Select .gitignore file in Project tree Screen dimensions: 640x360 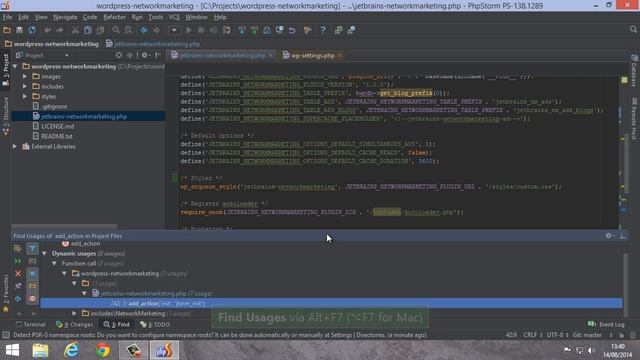point(54,107)
